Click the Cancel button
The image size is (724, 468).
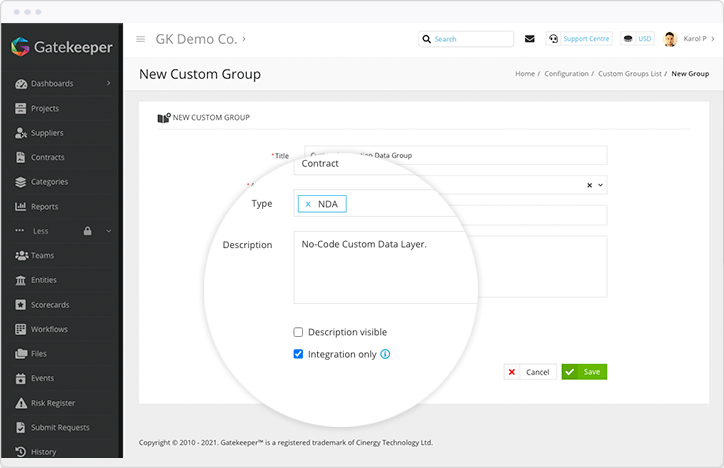[530, 372]
